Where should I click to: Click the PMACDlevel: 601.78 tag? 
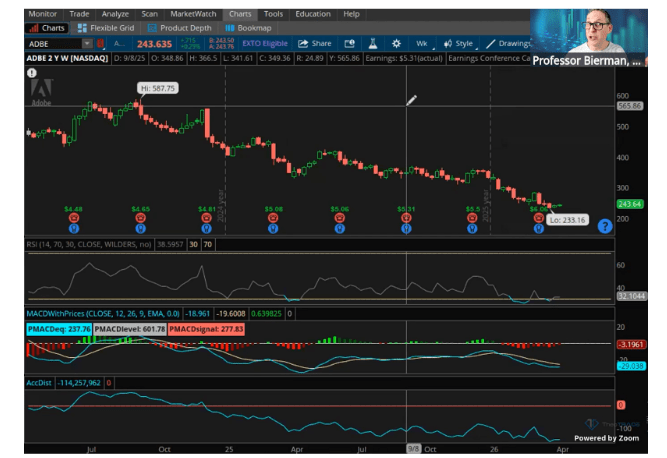pos(129,329)
